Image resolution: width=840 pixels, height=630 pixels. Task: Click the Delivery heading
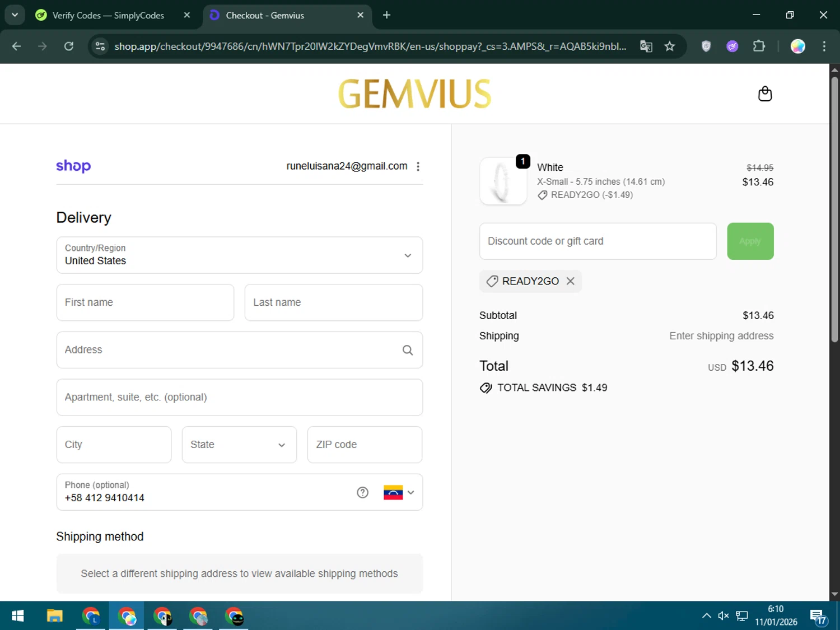pos(83,217)
